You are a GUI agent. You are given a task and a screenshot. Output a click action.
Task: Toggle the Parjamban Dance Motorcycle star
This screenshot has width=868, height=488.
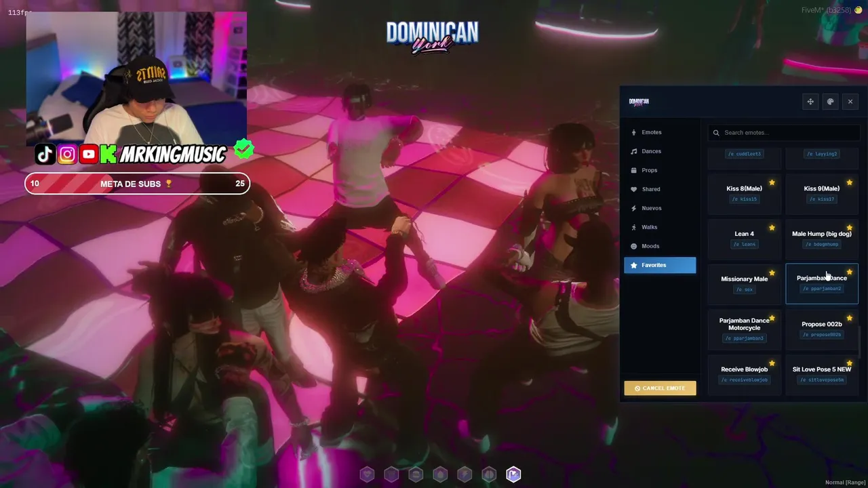772,318
